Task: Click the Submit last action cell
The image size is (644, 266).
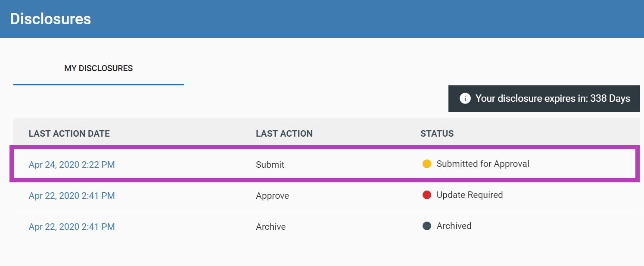Action: pos(270,165)
